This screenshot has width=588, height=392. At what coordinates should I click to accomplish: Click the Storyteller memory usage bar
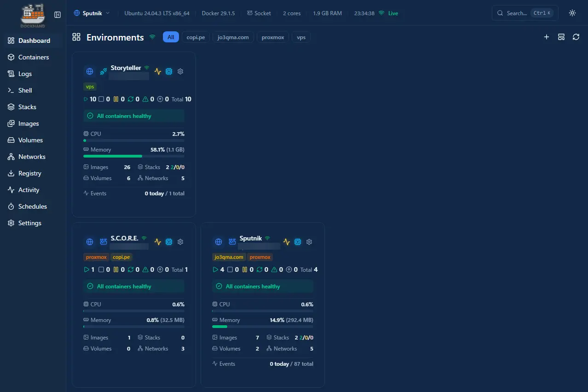(133, 156)
